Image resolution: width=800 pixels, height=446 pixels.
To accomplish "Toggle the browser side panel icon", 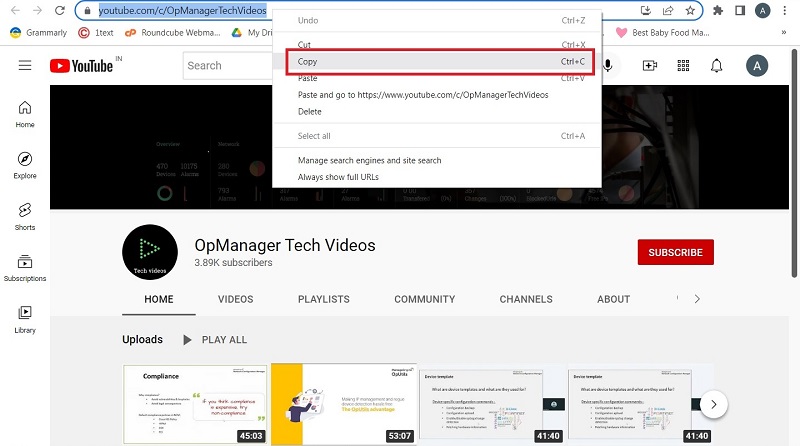I will [740, 10].
